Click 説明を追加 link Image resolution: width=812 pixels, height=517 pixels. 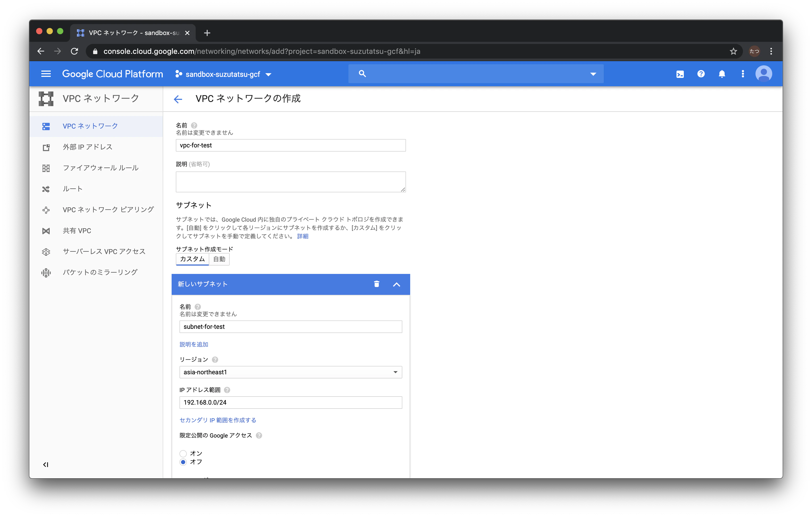tap(194, 344)
